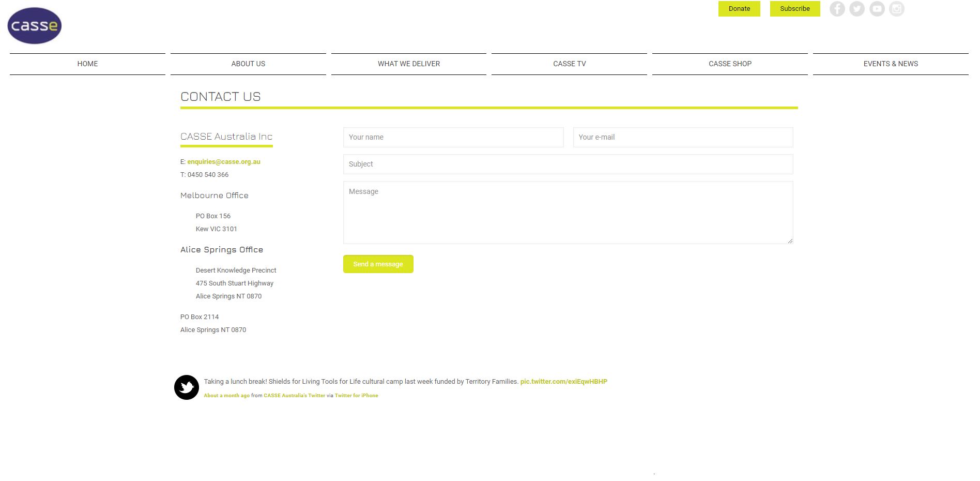
Task: Open WHAT WE DELIVER menu
Action: pyautogui.click(x=409, y=64)
